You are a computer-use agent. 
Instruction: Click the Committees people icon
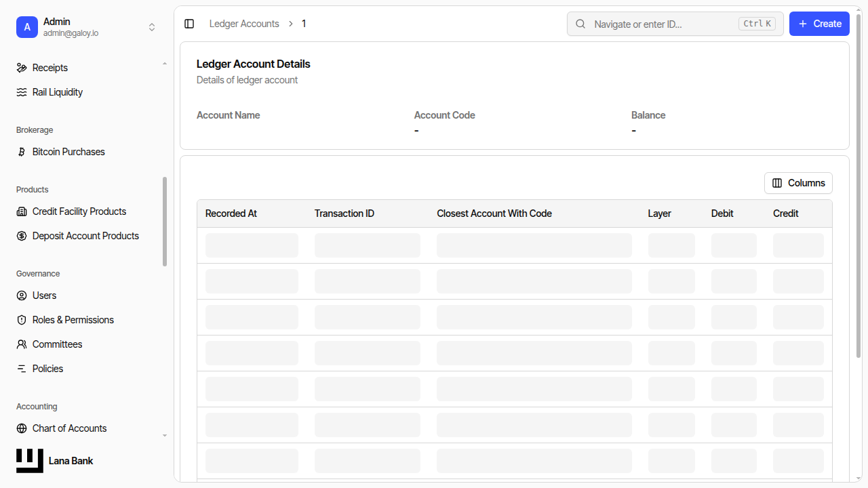[x=22, y=344]
